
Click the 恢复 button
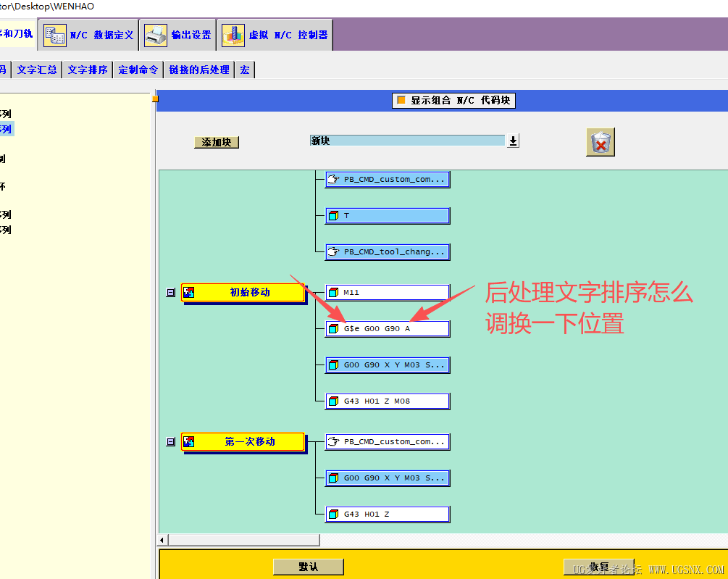pyautogui.click(x=599, y=567)
